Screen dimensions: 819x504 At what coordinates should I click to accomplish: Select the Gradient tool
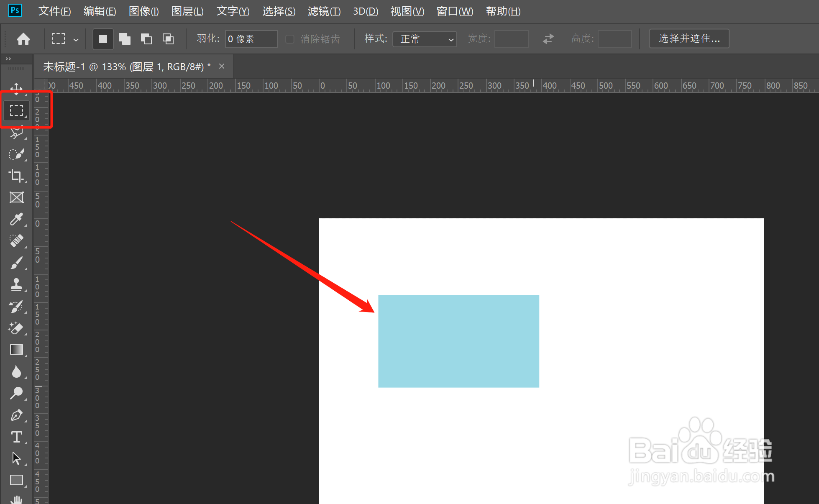(16, 349)
